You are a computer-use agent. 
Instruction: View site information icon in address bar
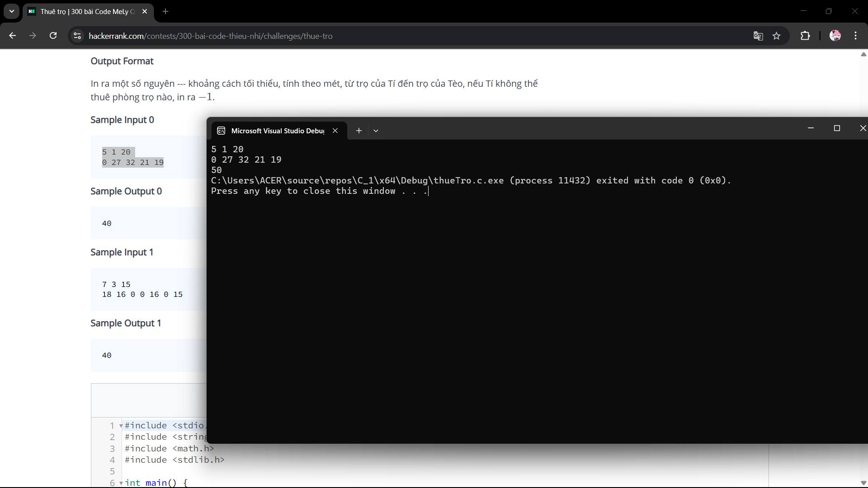(x=77, y=36)
